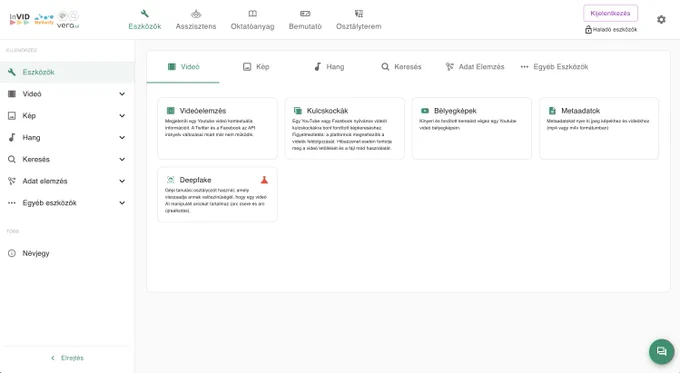This screenshot has height=373, width=680.
Task: Click the Videó film icon in sidebar
Action: tap(12, 94)
